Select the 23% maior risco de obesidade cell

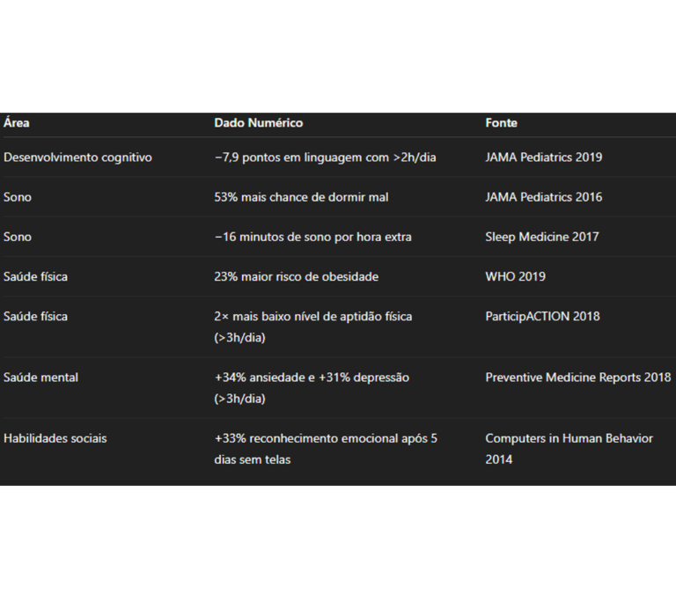tap(296, 276)
